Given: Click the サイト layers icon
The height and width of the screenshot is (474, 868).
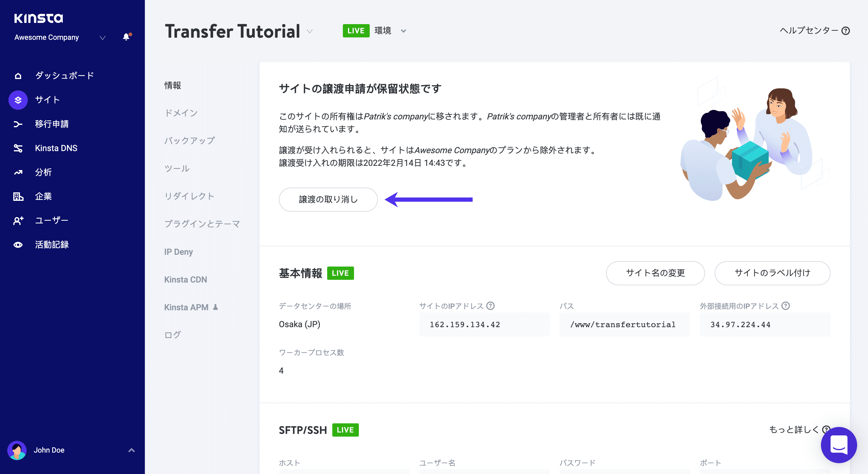Looking at the screenshot, I should [x=18, y=100].
